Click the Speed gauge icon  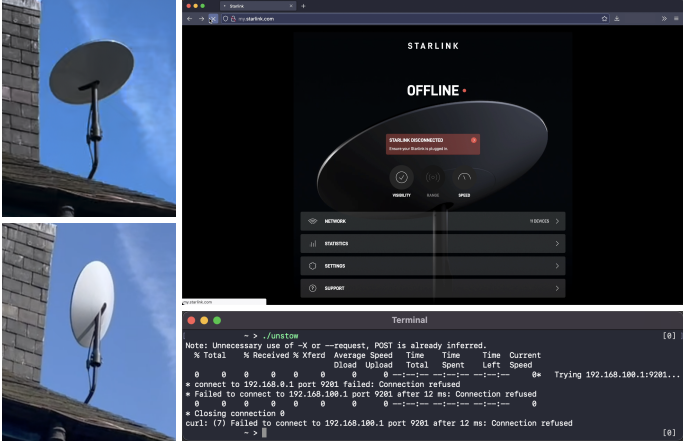pyautogui.click(x=464, y=177)
